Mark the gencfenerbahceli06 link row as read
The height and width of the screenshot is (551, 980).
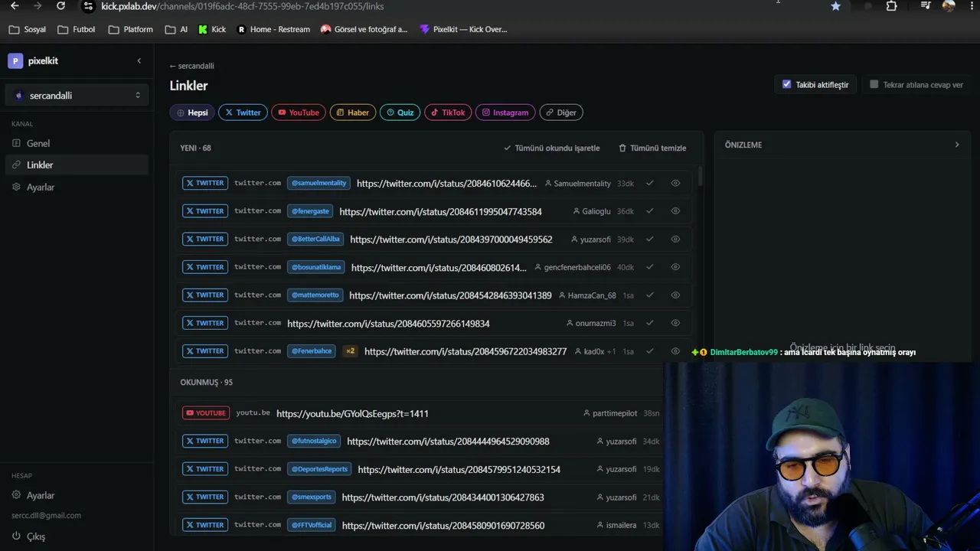[x=650, y=267]
